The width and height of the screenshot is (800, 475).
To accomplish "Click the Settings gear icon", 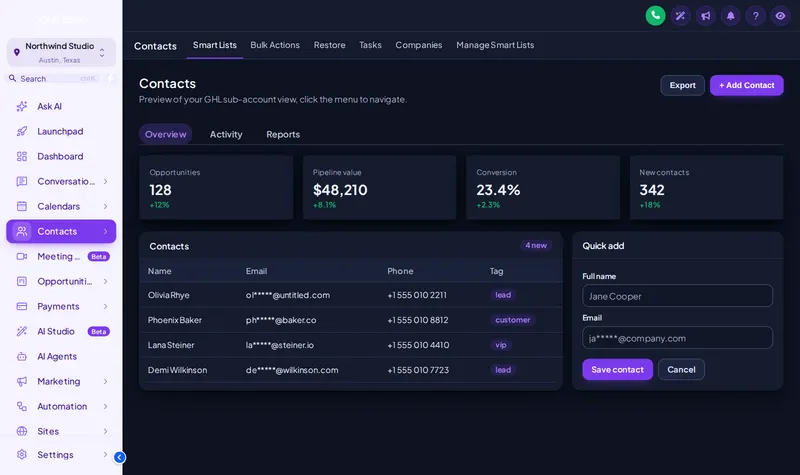I will pyautogui.click(x=21, y=454).
